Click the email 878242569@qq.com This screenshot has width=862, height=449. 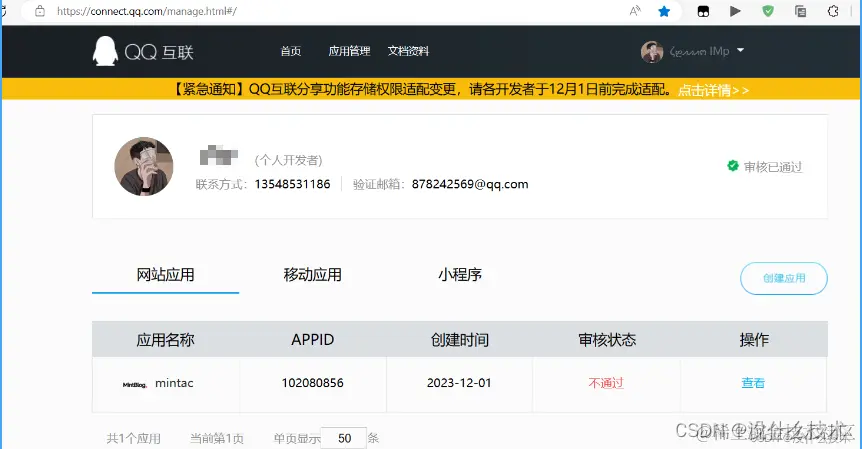pyautogui.click(x=470, y=184)
